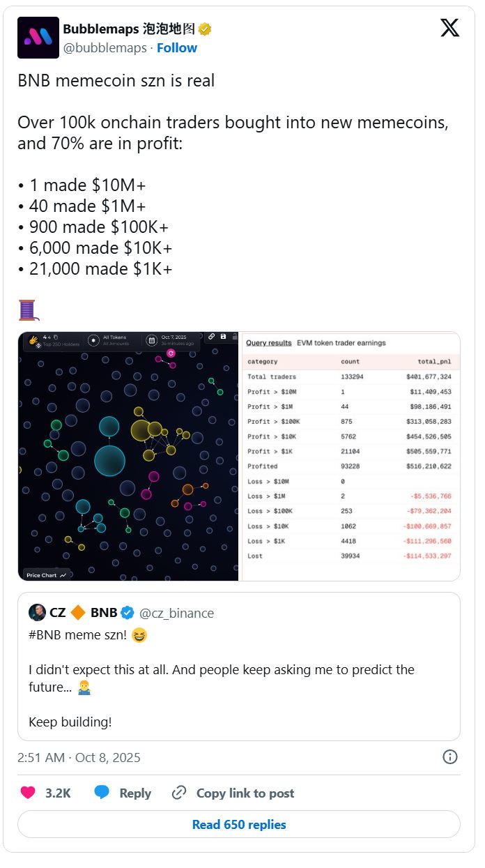Follow the Bubblemaps account
Image resolution: width=485 pixels, height=868 pixels.
click(x=177, y=48)
